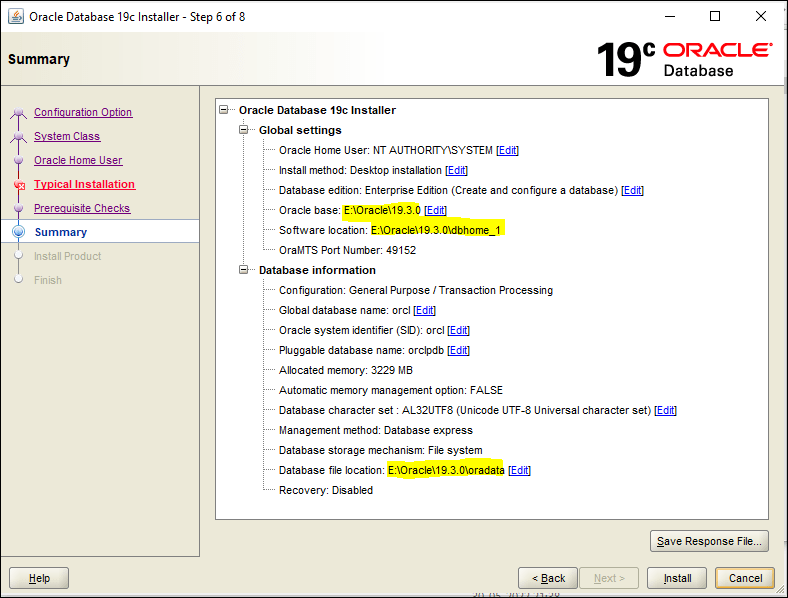Maximize the installer window
Screen dimensions: 788x598
pyautogui.click(x=715, y=17)
